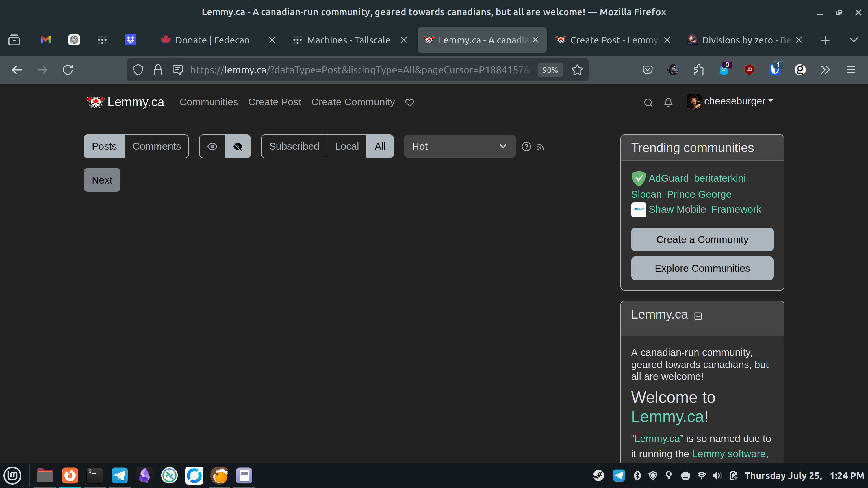Bookmark this page with the star
868x488 pixels.
577,70
